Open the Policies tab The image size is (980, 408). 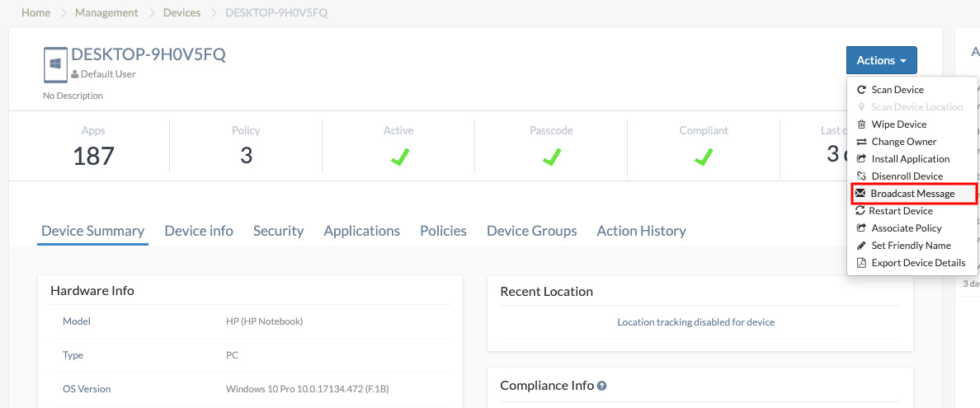pyautogui.click(x=443, y=231)
